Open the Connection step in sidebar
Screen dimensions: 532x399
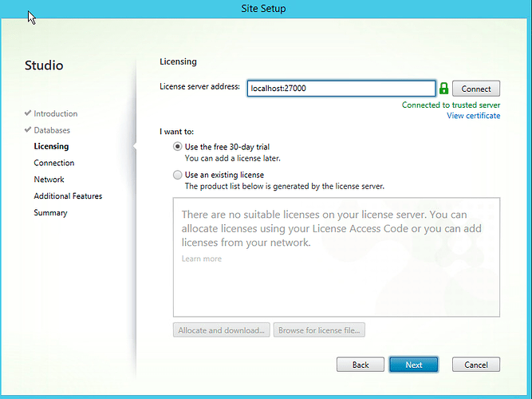coord(53,163)
